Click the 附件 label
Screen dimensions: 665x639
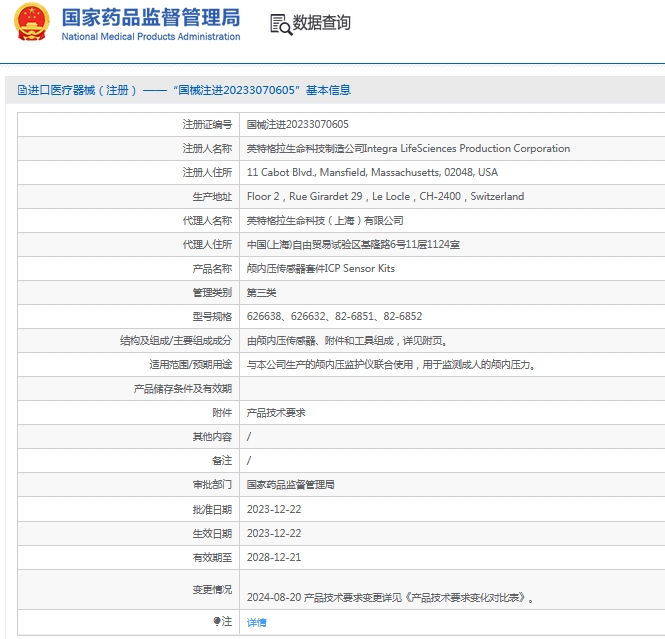click(x=222, y=413)
